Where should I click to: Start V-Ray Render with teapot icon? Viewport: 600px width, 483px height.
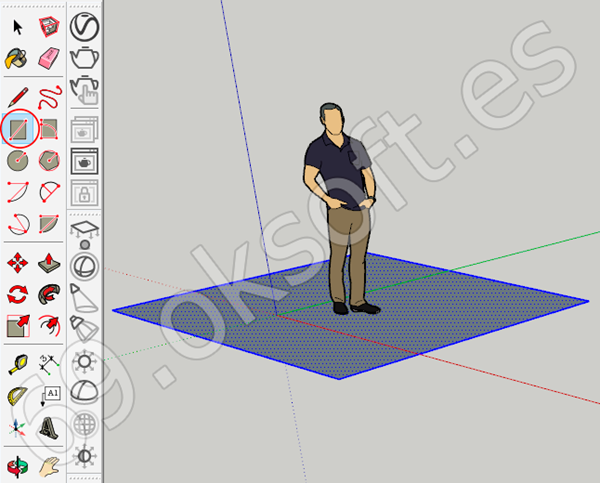[x=85, y=58]
